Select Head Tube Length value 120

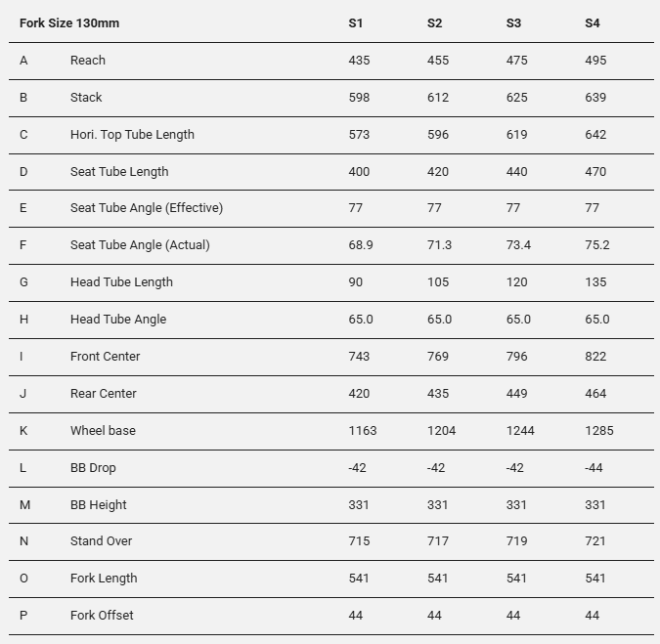[x=517, y=282]
